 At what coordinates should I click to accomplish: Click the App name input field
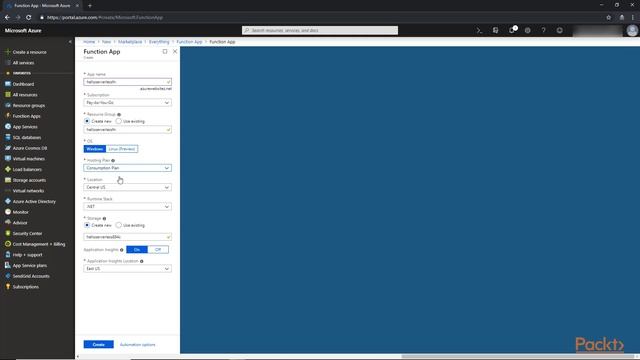[127, 82]
